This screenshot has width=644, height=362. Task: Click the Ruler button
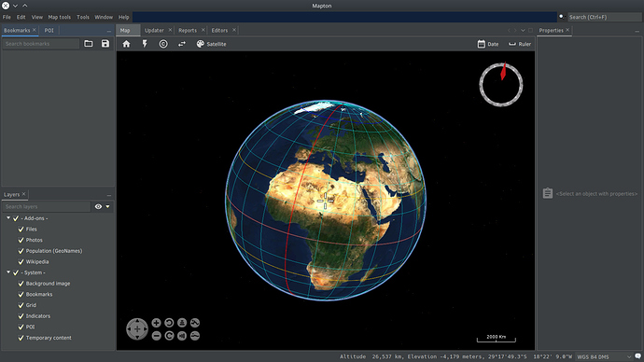pos(520,44)
